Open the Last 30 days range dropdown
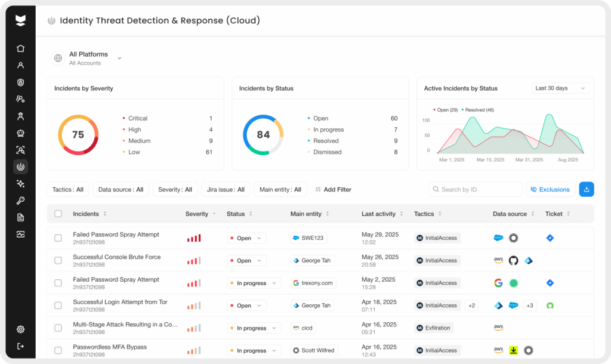Screen dimensions: 611x364 coord(560,88)
